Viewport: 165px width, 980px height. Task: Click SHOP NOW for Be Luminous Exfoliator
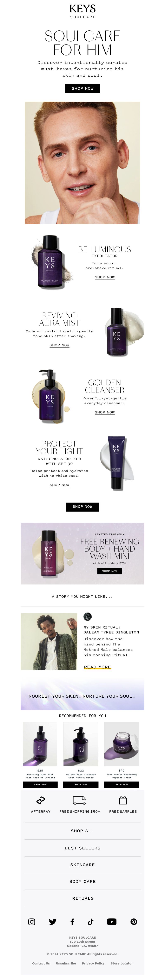point(105,277)
